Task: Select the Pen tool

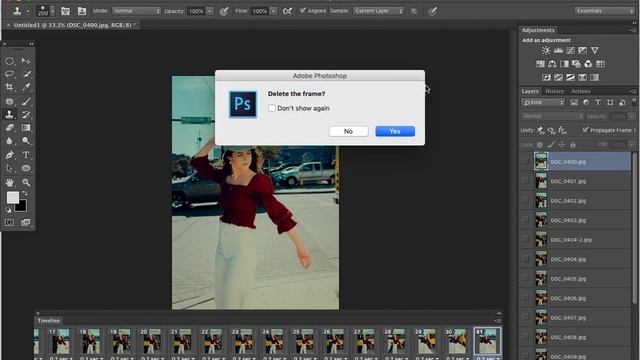Action: tap(9, 155)
